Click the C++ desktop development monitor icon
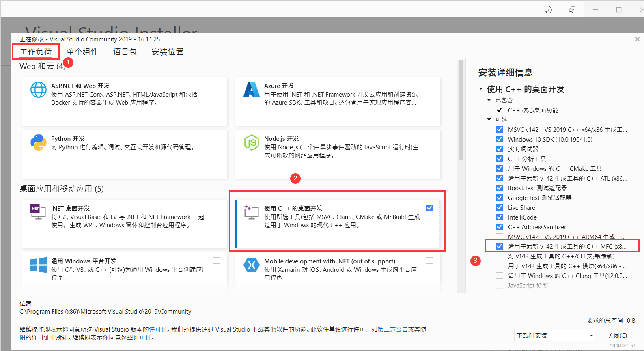 pos(252,212)
